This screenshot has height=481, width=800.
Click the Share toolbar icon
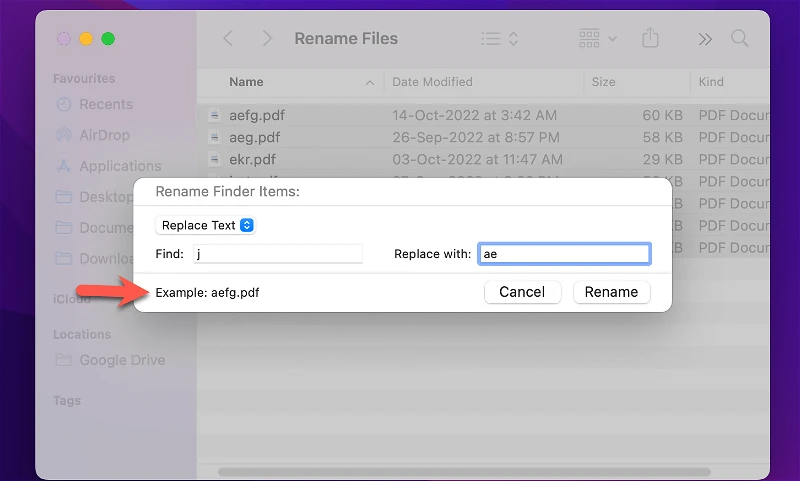point(651,39)
